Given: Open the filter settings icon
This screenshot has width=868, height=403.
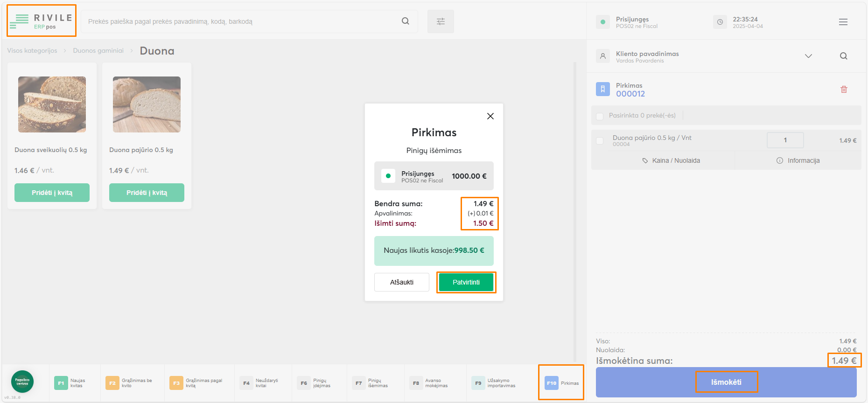Looking at the screenshot, I should click(x=441, y=21).
